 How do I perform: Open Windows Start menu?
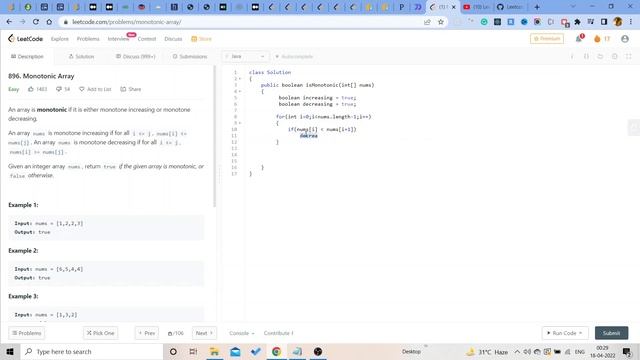pyautogui.click(x=10, y=351)
